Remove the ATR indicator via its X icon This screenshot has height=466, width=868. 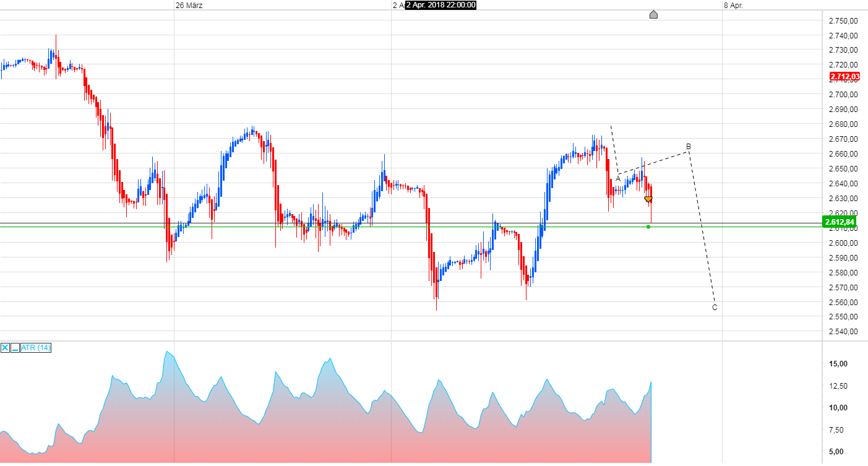pyautogui.click(x=6, y=348)
